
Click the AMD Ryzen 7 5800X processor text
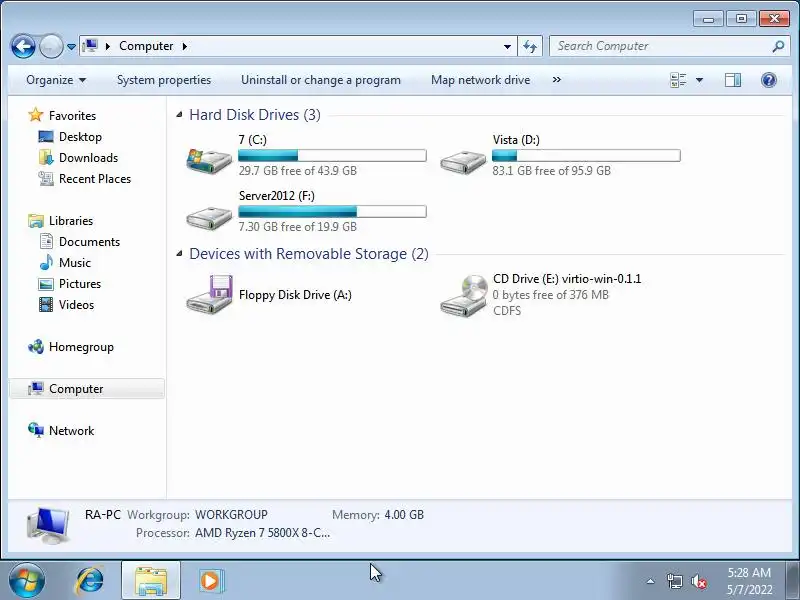pyautogui.click(x=262, y=533)
